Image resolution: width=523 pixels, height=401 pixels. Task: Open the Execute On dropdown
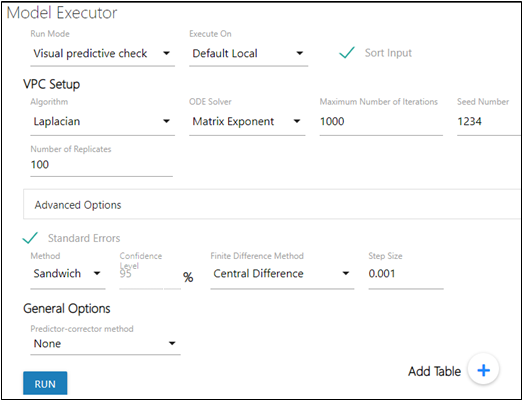pyautogui.click(x=248, y=54)
